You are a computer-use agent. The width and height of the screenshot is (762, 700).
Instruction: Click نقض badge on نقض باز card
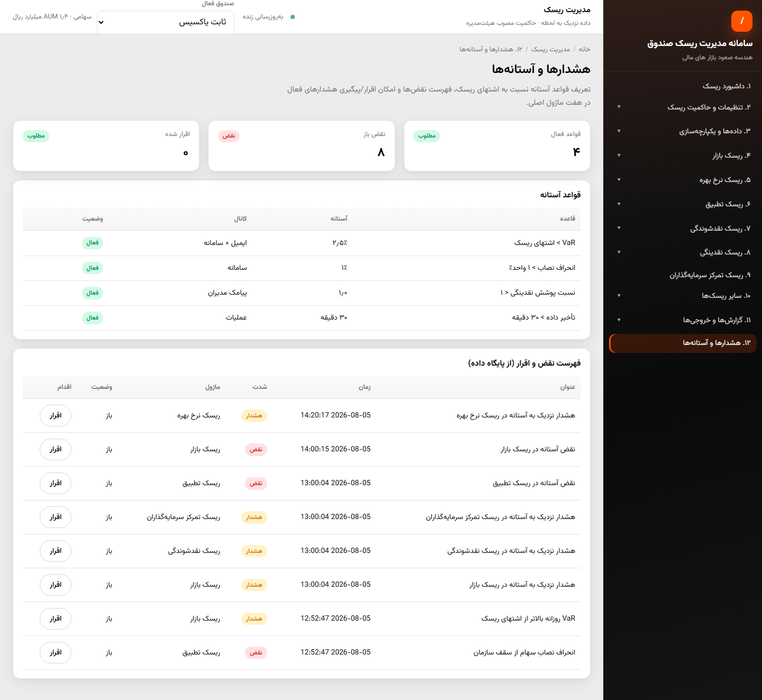point(229,136)
